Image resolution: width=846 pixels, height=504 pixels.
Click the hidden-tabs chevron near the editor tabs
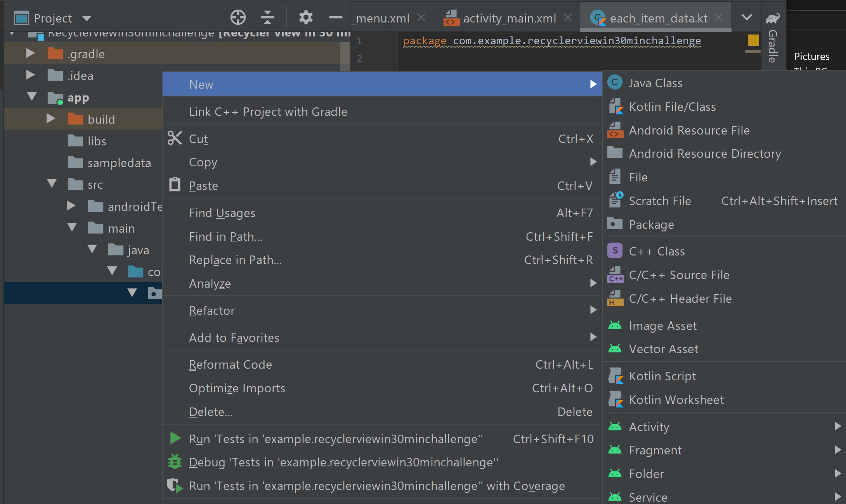[746, 18]
